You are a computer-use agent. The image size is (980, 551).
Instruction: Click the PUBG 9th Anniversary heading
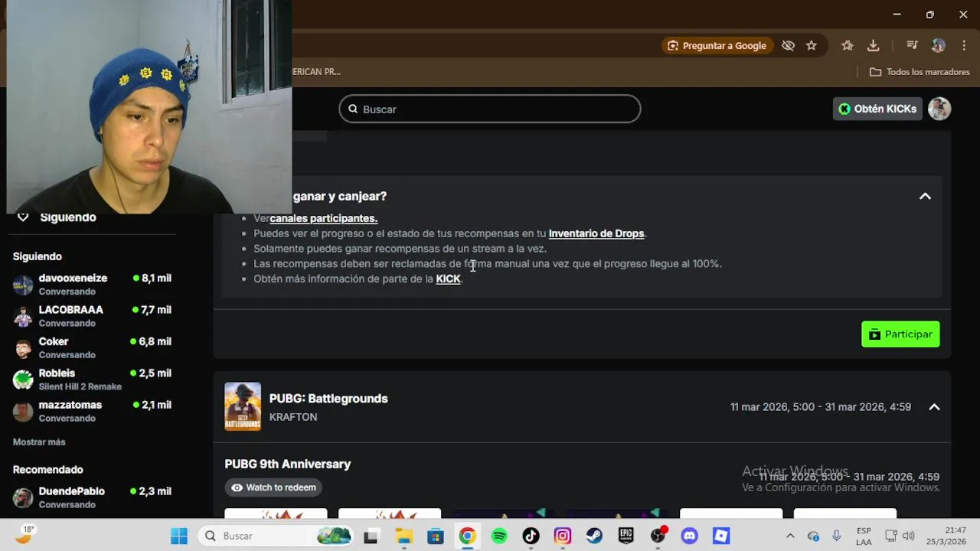288,464
